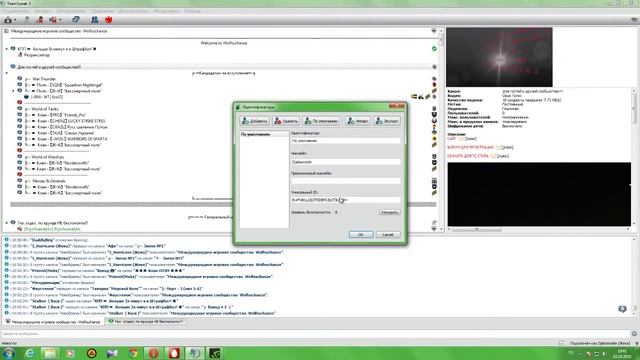Open the NVIDIA icon on the taskbar
The width and height of the screenshot is (640, 360).
coord(215,353)
